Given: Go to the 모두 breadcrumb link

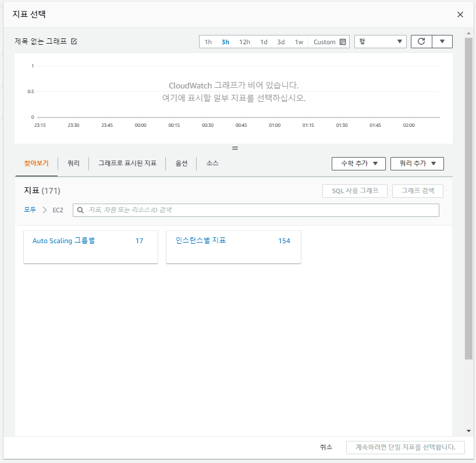Looking at the screenshot, I should [x=30, y=210].
